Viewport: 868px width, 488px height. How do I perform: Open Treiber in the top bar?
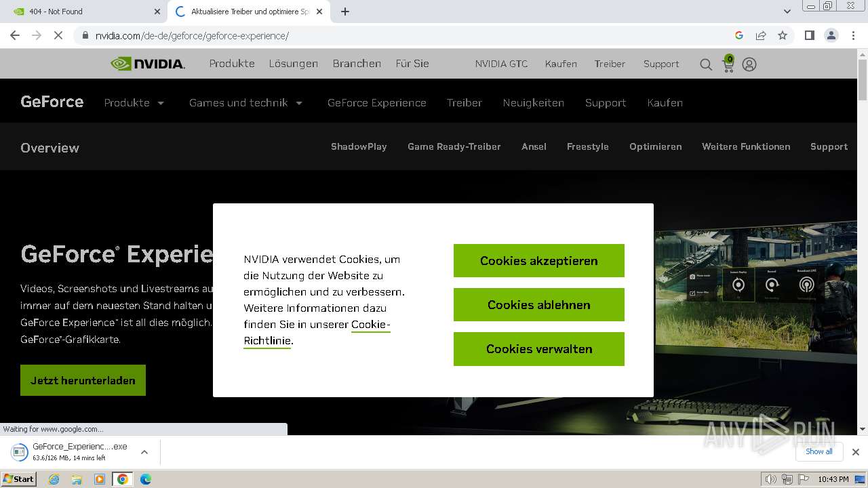610,64
